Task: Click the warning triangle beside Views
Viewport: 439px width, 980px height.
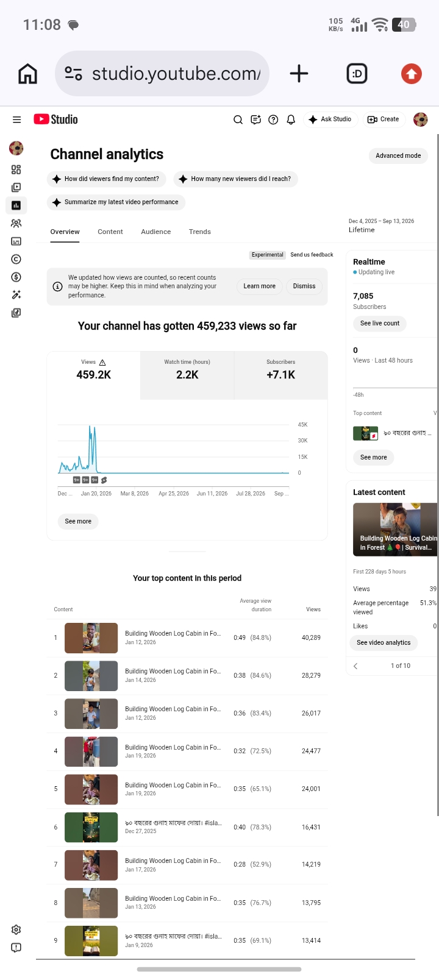Action: [102, 362]
